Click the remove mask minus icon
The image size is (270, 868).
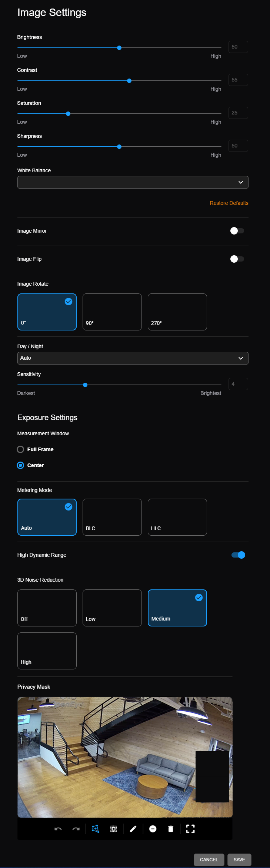153,829
